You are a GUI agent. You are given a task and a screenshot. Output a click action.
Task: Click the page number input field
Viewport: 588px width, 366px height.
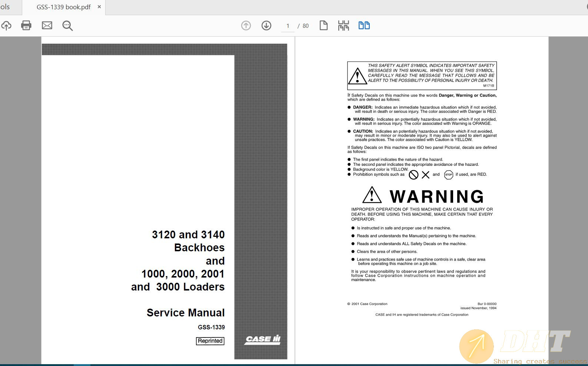coord(288,26)
